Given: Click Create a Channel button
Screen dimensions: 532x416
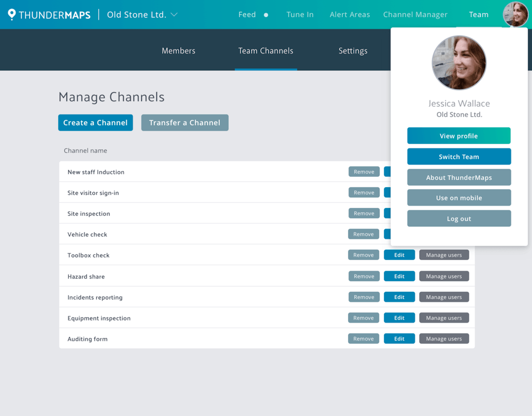Looking at the screenshot, I should point(96,123).
